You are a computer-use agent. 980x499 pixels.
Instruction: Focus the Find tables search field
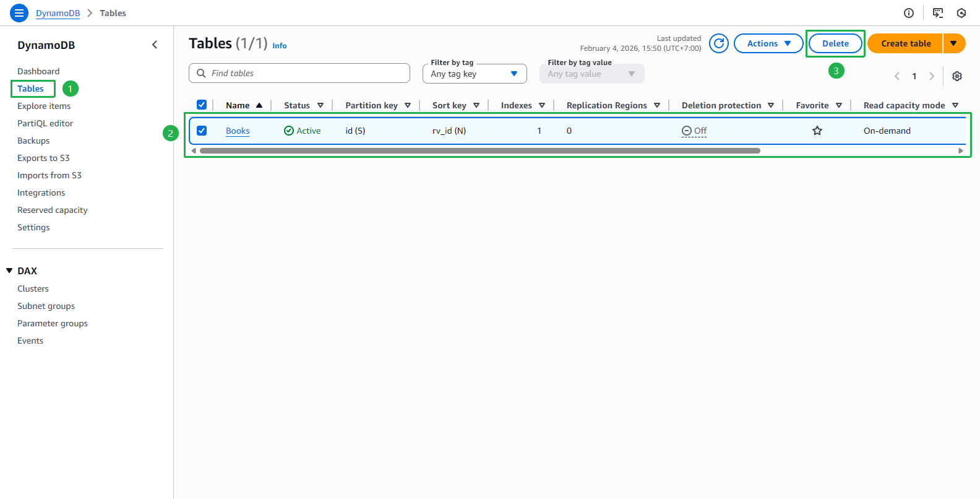pos(299,73)
